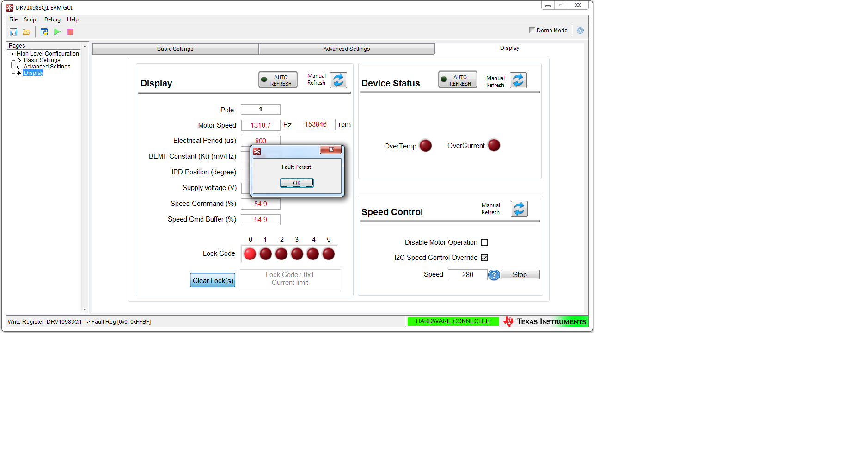Click the Electrical Period value field

[261, 141]
